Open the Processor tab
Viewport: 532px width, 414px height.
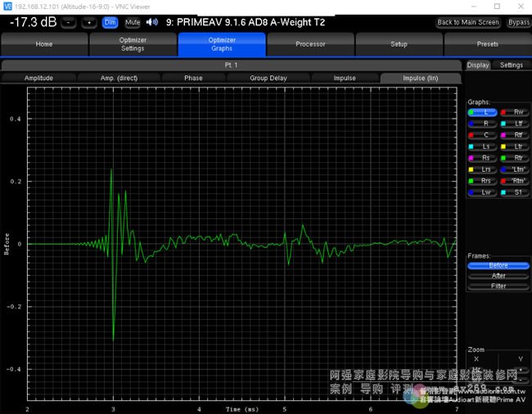tap(310, 44)
